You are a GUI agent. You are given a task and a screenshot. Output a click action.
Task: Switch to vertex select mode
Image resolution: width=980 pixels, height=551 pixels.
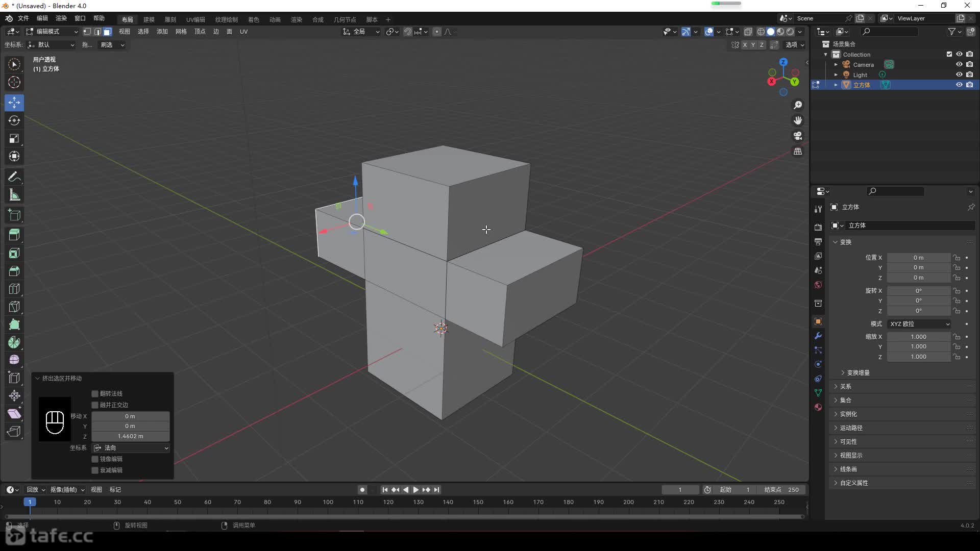point(87,32)
